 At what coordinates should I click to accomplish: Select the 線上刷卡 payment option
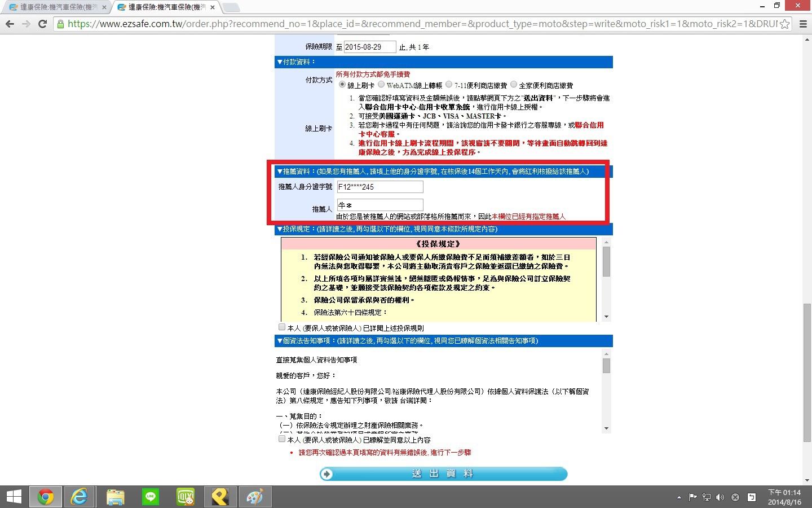pos(342,85)
